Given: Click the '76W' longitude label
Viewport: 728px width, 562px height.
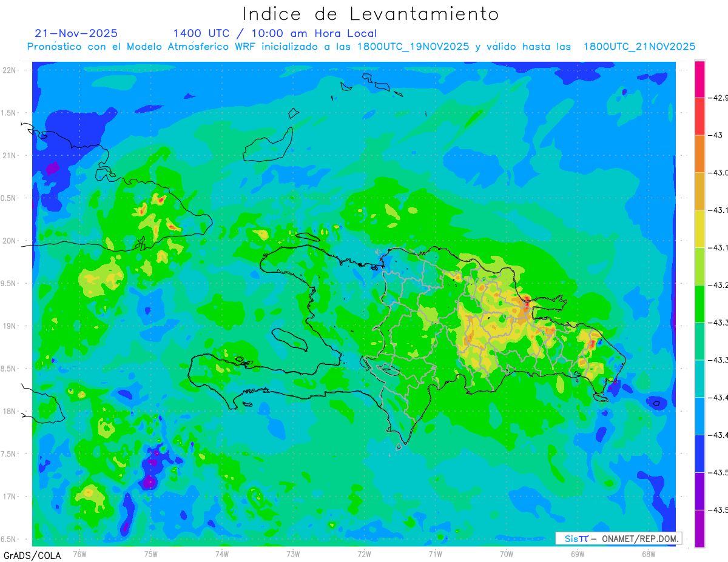Looking at the screenshot, I should tap(79, 554).
